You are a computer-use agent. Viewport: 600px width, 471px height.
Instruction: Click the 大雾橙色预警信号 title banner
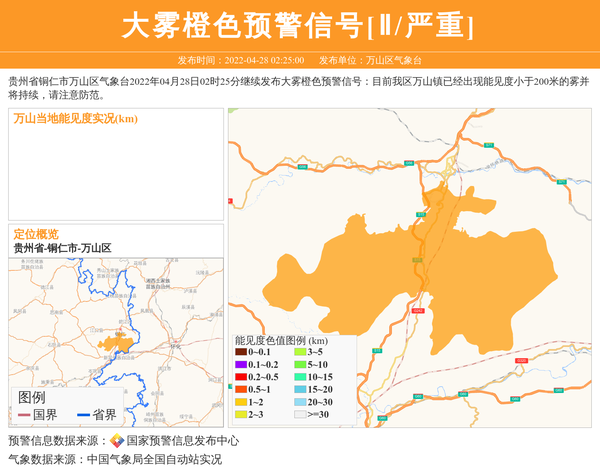point(298,26)
